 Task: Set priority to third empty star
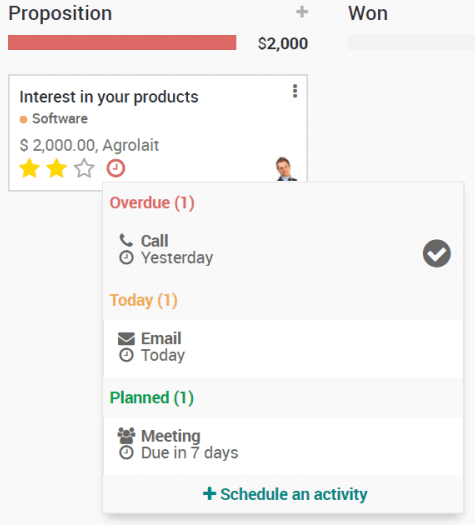84,168
